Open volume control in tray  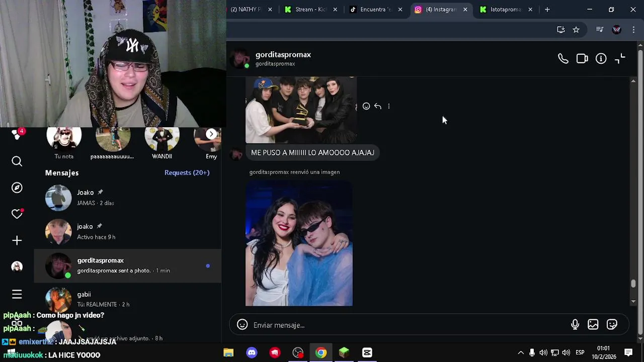[x=566, y=352]
